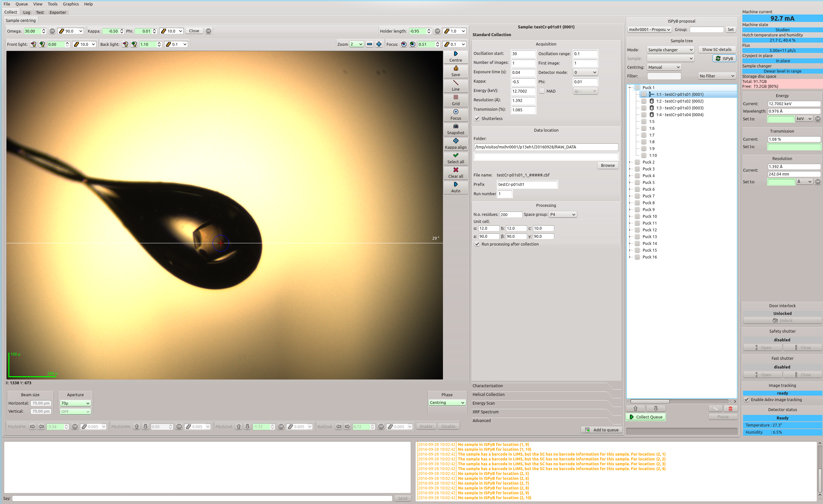Open the File menu
This screenshot has width=823, height=504.
(x=7, y=4)
